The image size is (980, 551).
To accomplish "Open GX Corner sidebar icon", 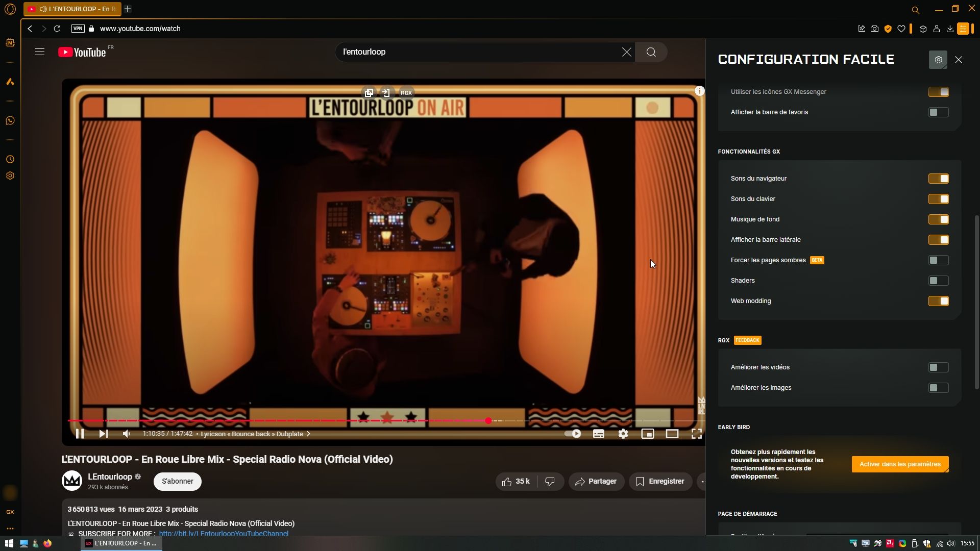I will pos(10,512).
